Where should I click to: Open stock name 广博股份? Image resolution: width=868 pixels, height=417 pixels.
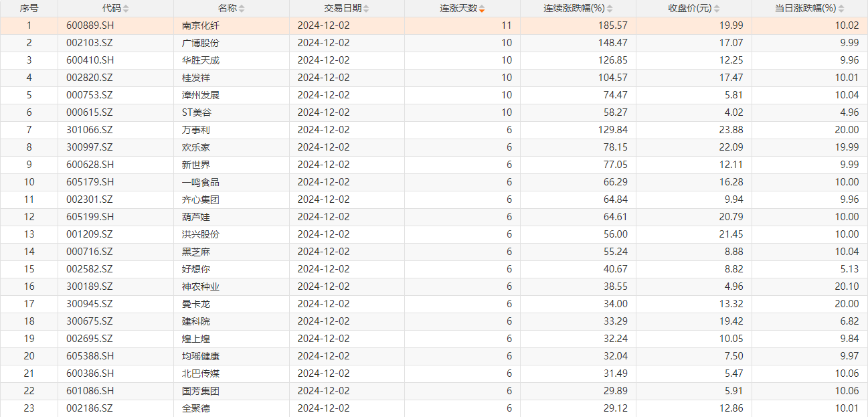(201, 43)
